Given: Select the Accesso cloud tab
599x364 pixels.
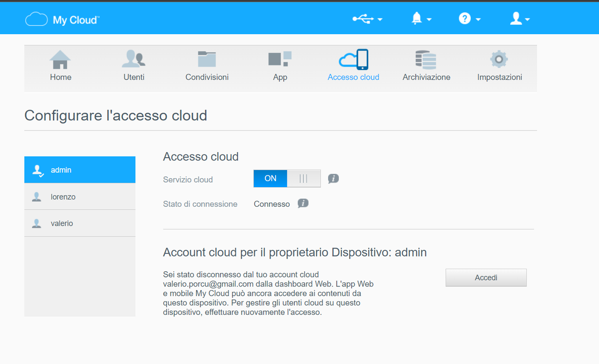Looking at the screenshot, I should (x=353, y=66).
